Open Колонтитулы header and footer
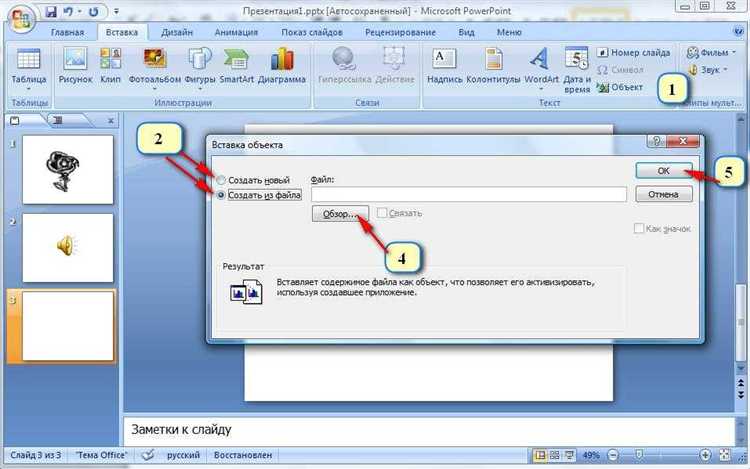 click(493, 67)
